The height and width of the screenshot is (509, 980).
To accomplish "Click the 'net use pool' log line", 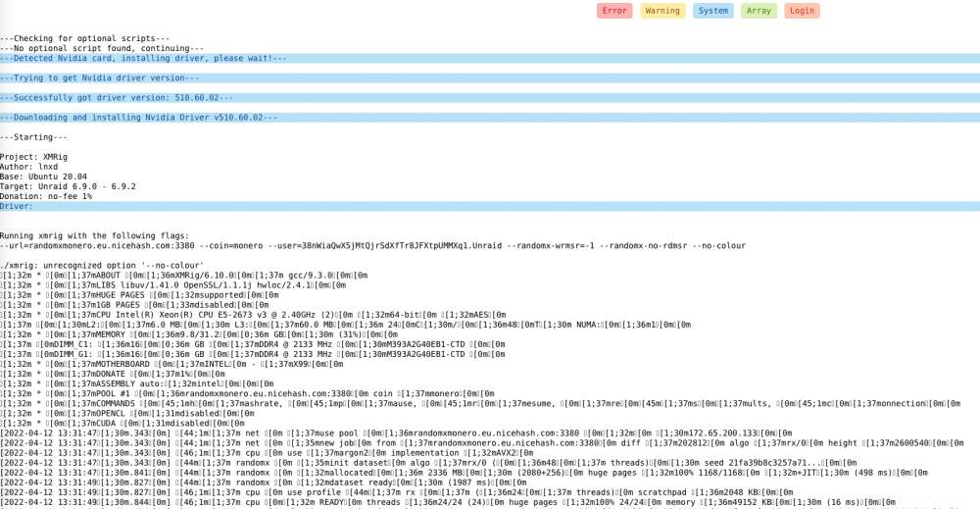I will pyautogui.click(x=396, y=433).
